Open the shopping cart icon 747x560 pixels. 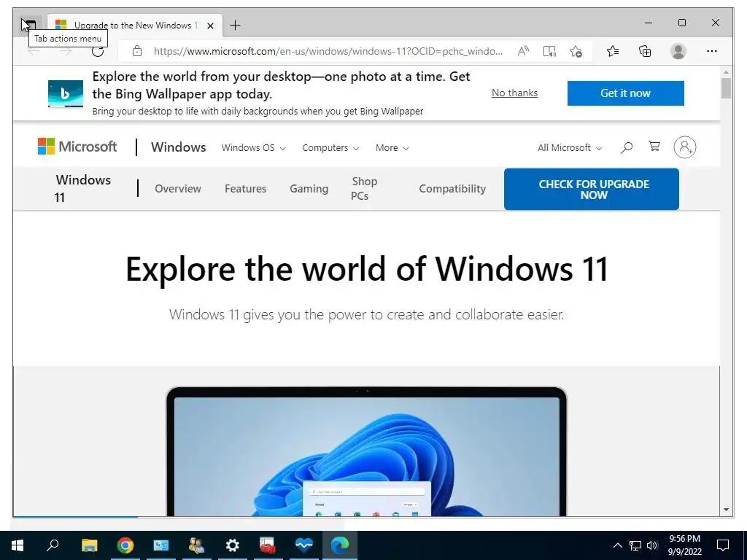click(654, 146)
